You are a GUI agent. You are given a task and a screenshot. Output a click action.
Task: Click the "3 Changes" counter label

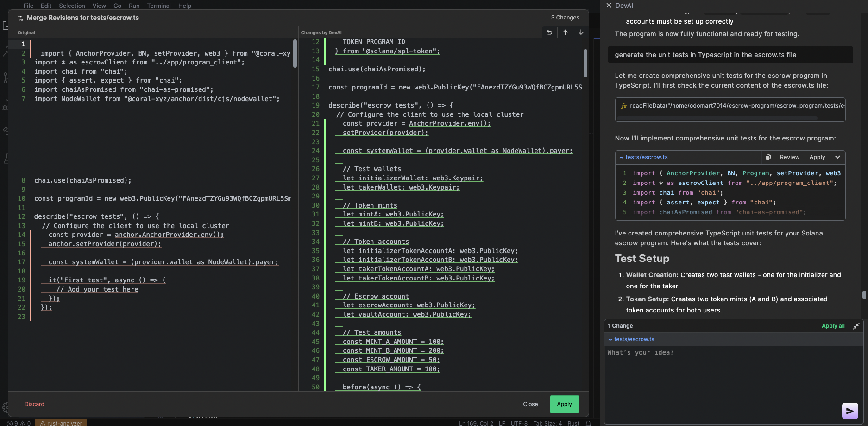(565, 18)
